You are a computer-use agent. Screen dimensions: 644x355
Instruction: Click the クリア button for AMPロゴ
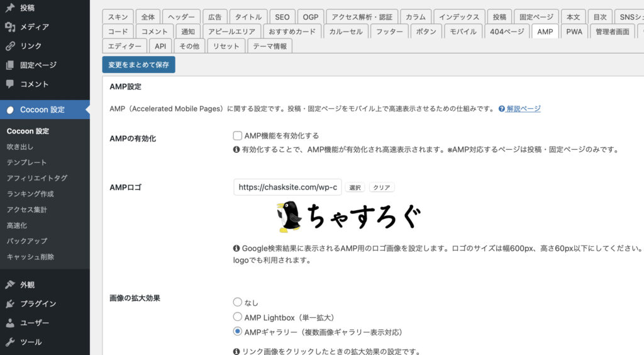tap(382, 188)
